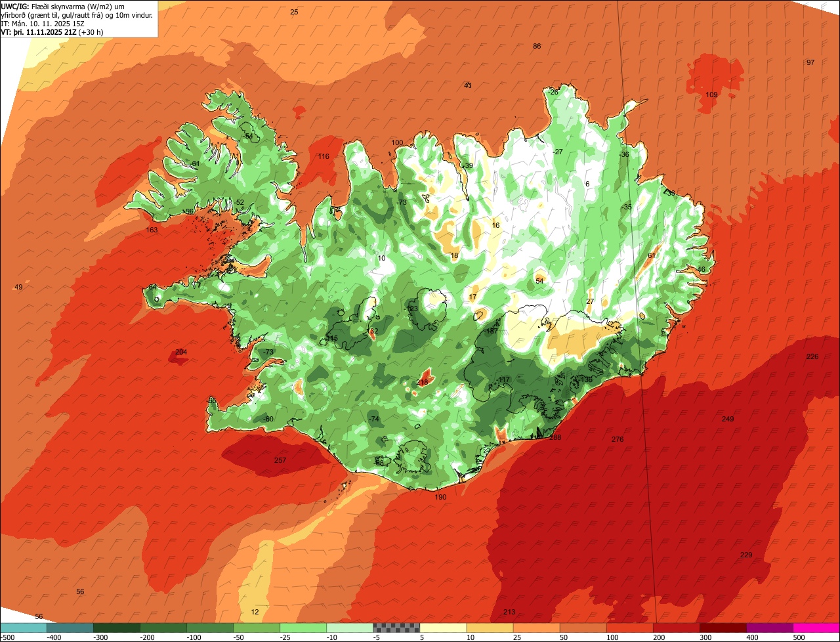Click the value 288 on the southeast coast
The height and width of the screenshot is (642, 840).
(x=556, y=437)
